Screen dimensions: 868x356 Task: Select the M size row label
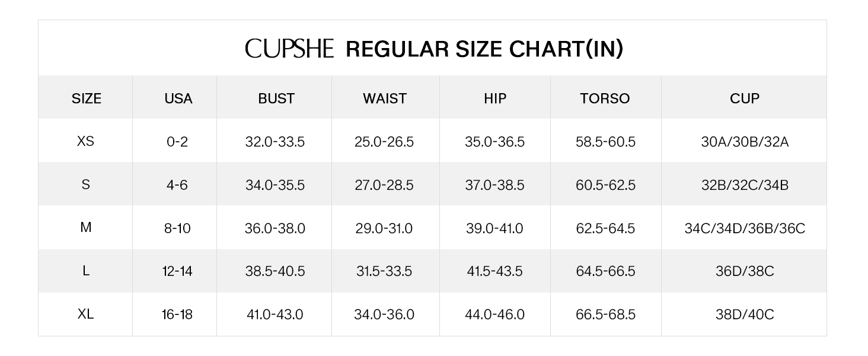[x=86, y=228]
